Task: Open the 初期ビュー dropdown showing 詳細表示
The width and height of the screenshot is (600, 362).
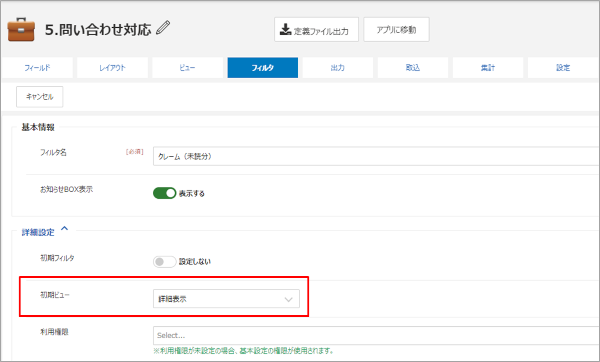Action: click(x=226, y=299)
